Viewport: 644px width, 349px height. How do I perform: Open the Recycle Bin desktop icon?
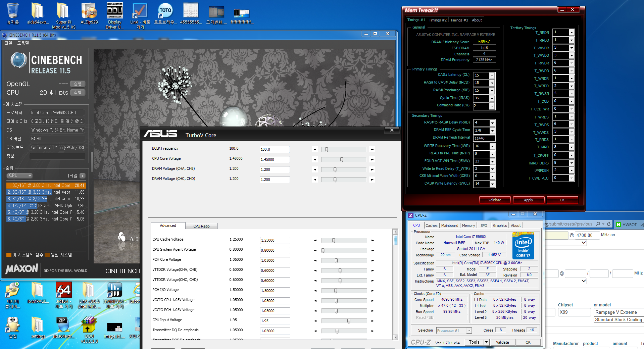point(12,13)
